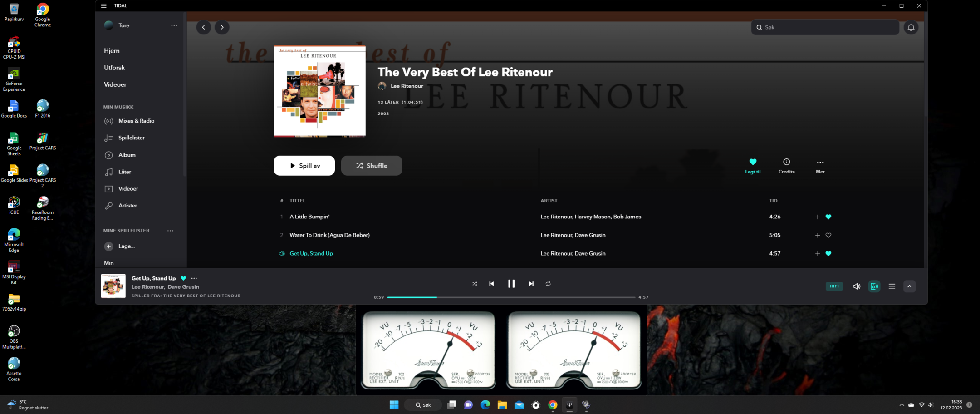Select the GeForce Experience desktop icon
This screenshot has width=980, height=414.
pos(14,80)
